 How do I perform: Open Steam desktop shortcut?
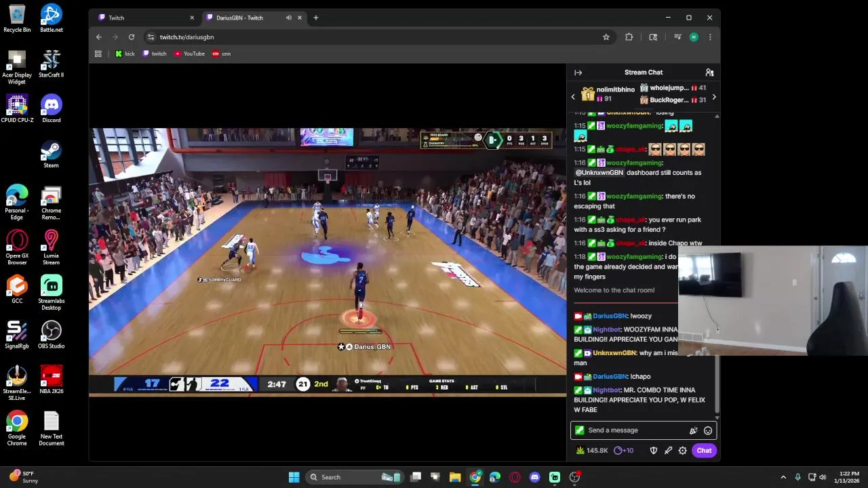[52, 154]
